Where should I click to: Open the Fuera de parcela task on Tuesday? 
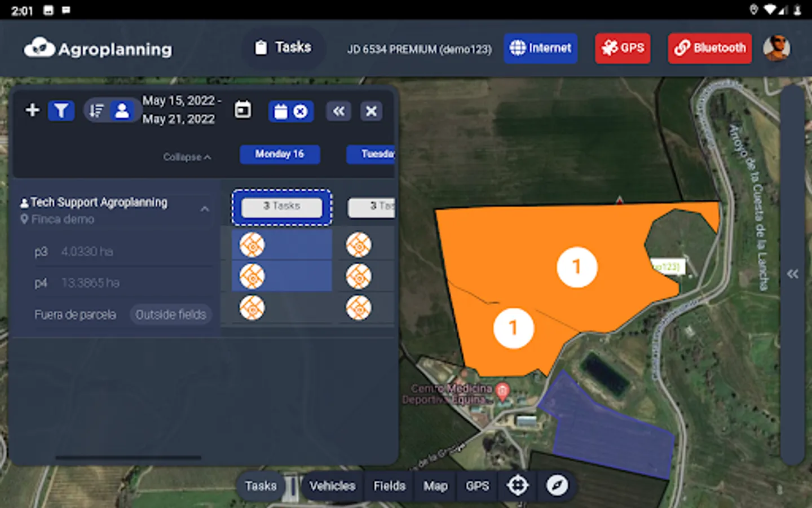[359, 308]
